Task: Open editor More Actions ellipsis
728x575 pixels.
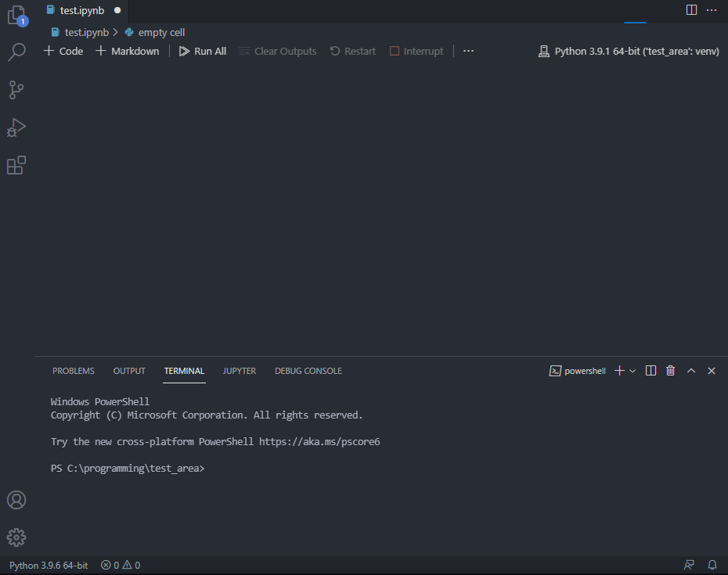Action: click(712, 9)
